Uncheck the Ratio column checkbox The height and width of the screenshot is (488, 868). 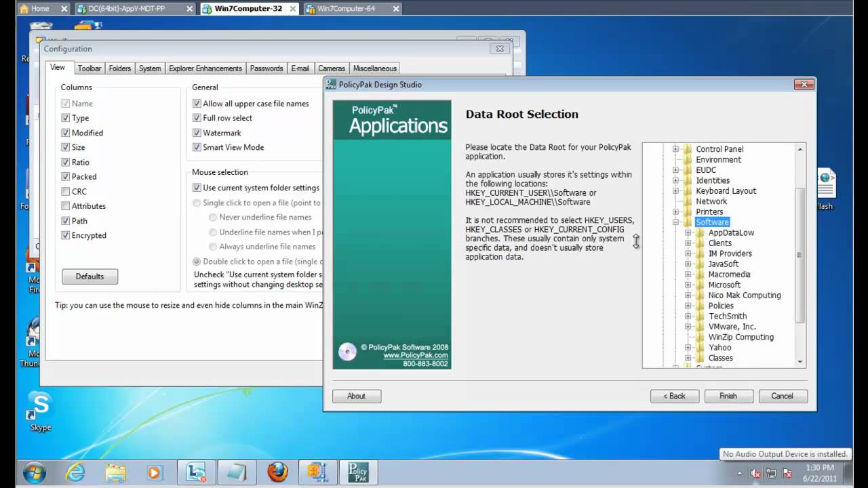(65, 162)
